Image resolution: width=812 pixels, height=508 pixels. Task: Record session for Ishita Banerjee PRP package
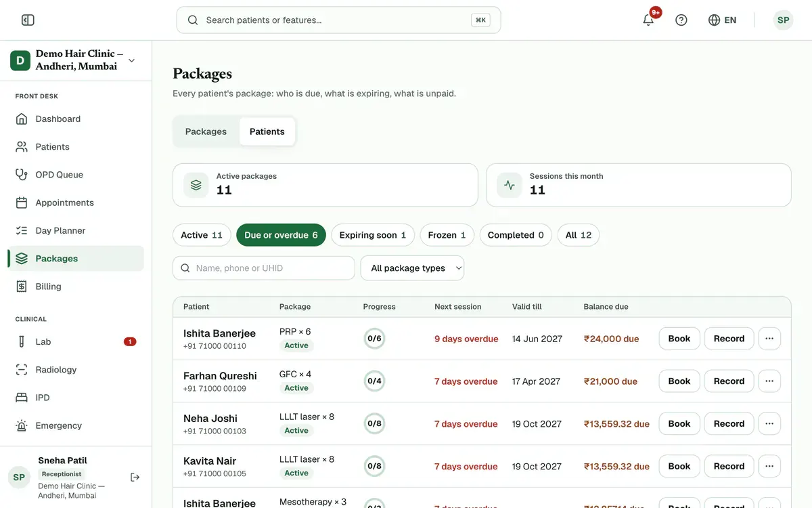click(729, 339)
